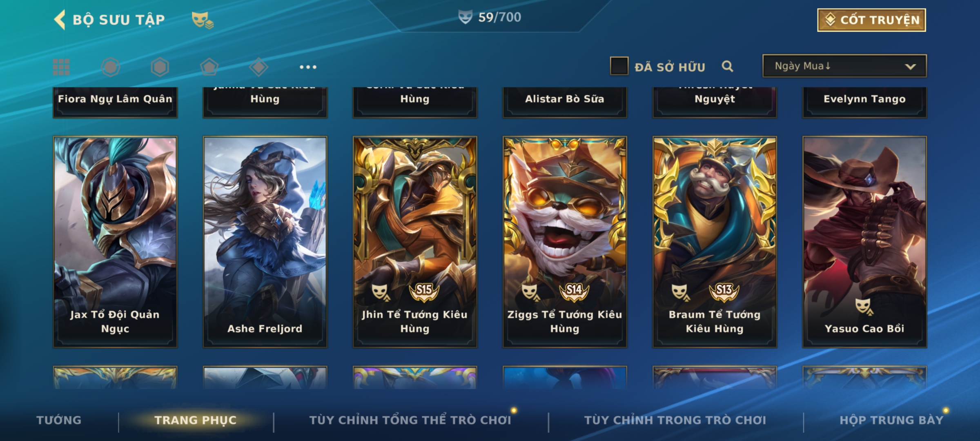Open Tùy Chỉnh Tổng Thể Trò Chơi tab
Viewport: 980px width, 441px height.
point(410,420)
